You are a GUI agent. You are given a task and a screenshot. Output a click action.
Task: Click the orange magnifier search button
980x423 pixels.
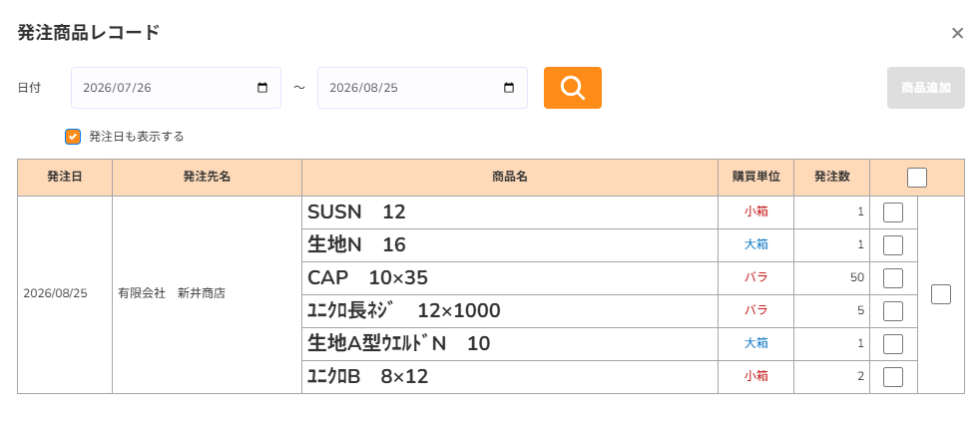[x=573, y=88]
